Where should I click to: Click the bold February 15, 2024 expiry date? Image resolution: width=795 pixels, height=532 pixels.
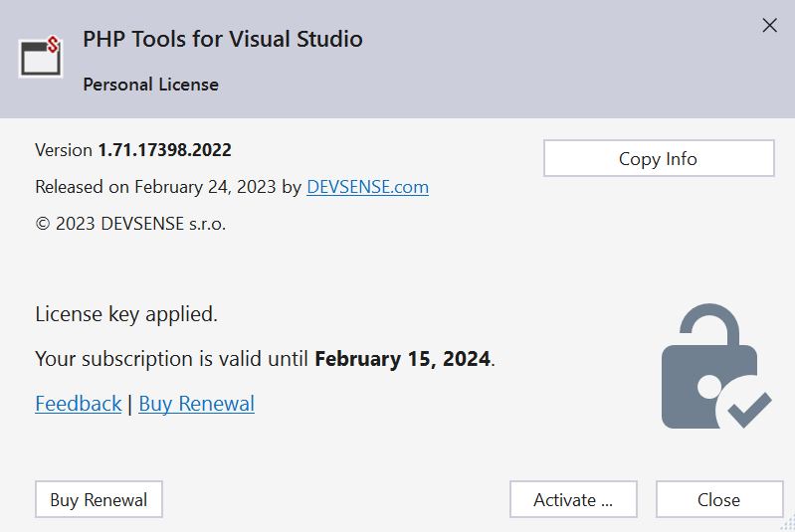[x=402, y=359]
